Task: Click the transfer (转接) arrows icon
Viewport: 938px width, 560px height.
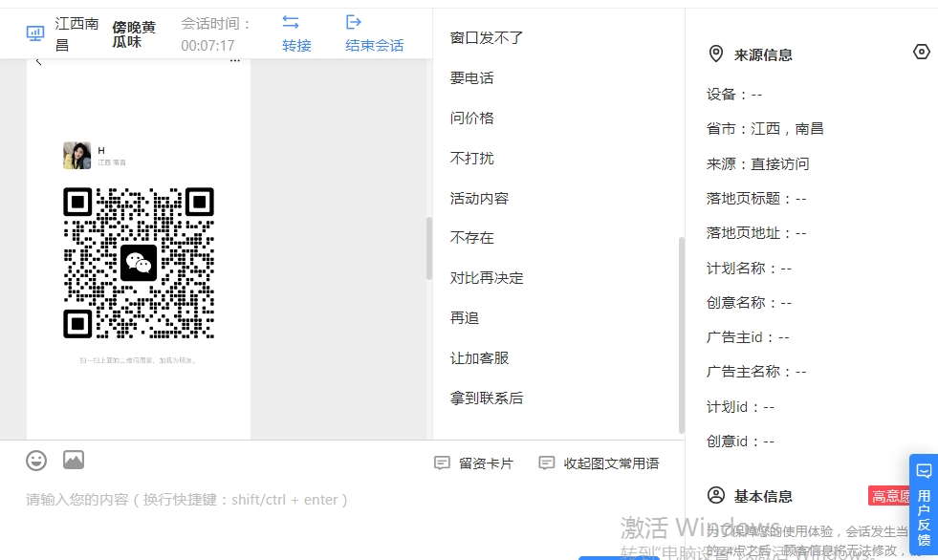Action: coord(291,22)
